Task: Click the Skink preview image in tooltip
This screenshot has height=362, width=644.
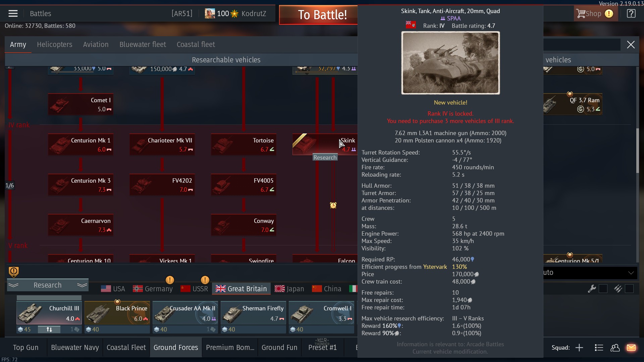Action: pos(450,63)
